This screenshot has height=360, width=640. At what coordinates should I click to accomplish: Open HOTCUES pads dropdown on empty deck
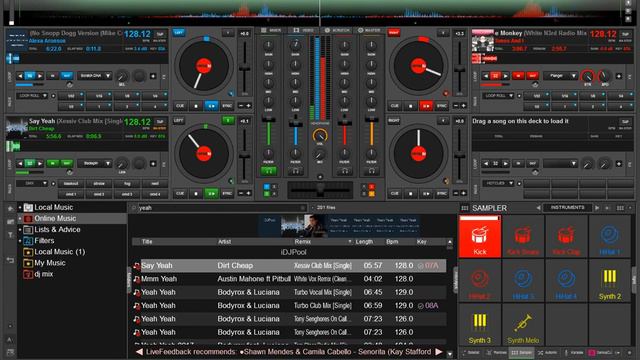pos(498,183)
